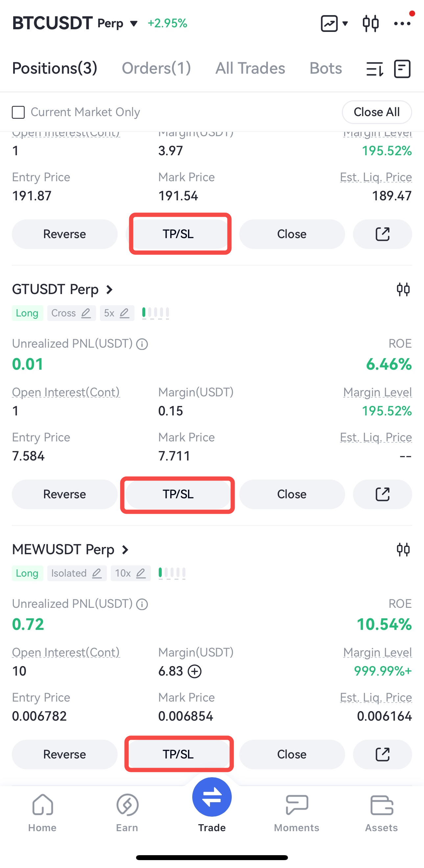
Task: Open Unrealized PNL info icon for GTUSDT
Action: [x=142, y=344]
